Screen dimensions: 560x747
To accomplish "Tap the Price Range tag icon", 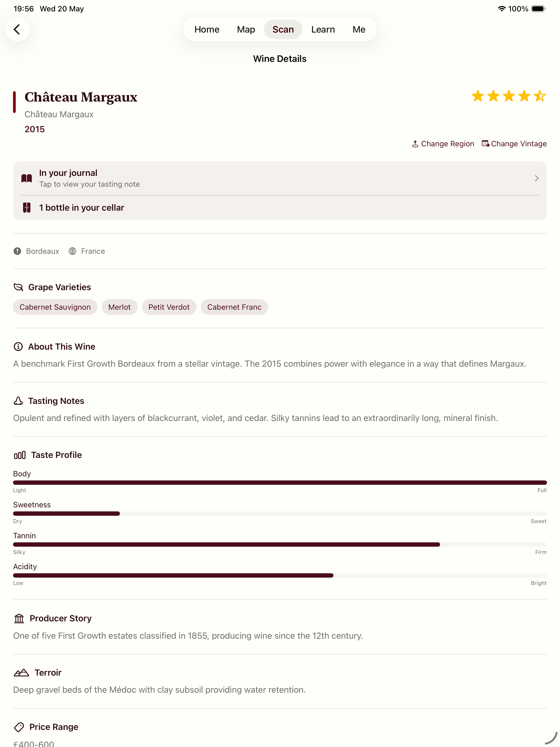I will click(x=19, y=727).
